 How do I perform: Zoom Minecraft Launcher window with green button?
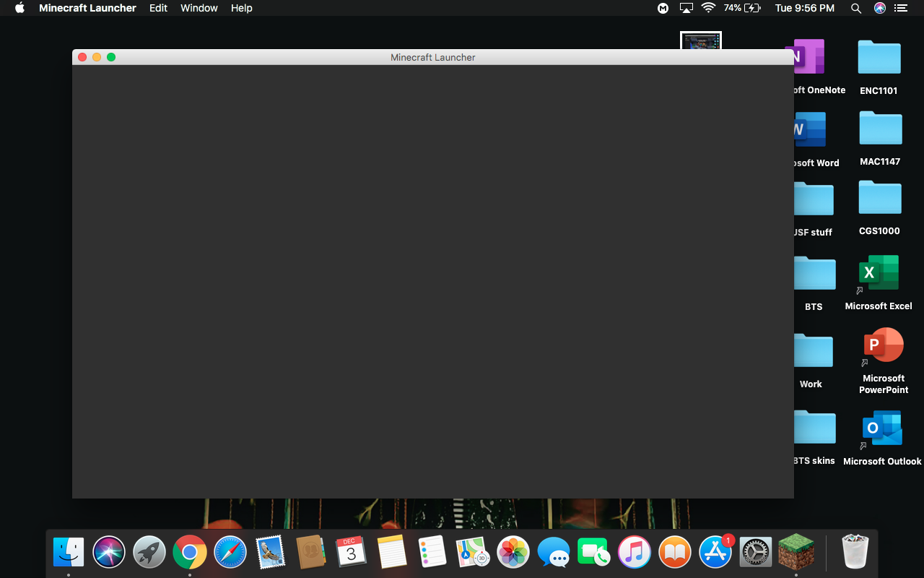coord(111,57)
